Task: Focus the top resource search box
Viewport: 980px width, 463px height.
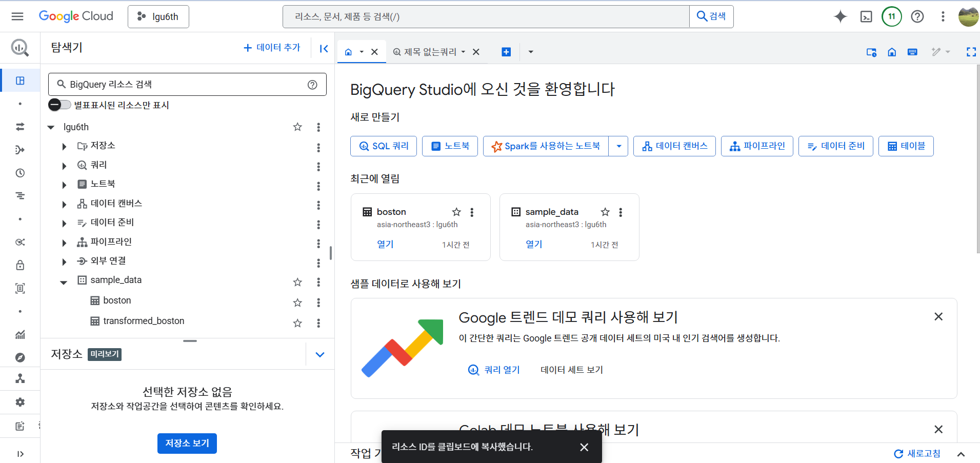Action: tap(486, 16)
